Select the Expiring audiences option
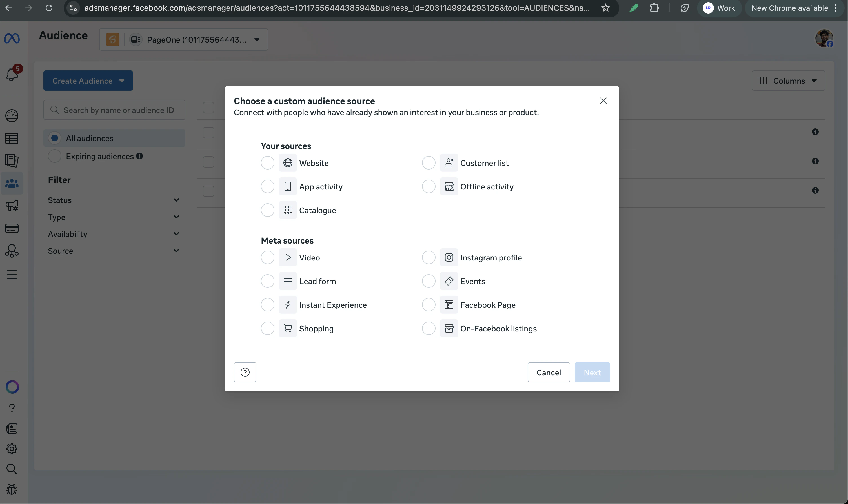The height and width of the screenshot is (504, 848). point(55,156)
